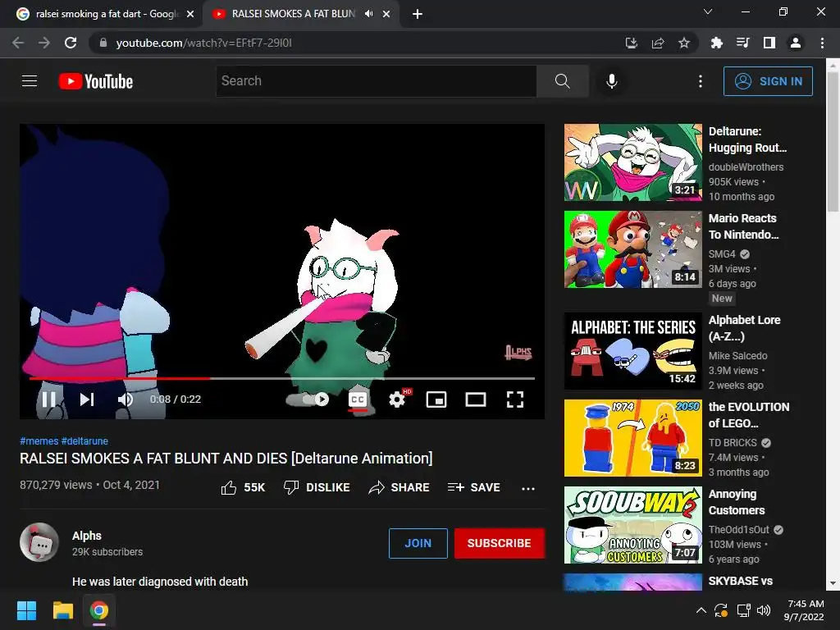Install app from address bar icon
The height and width of the screenshot is (630, 840).
click(x=631, y=43)
